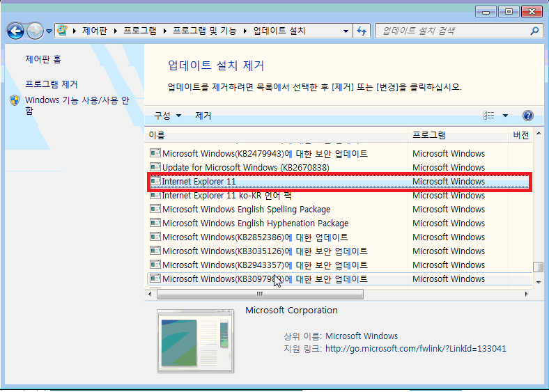Click the horizontal scrollbar thumb
Viewport: 549px width, 392px height.
(260, 295)
